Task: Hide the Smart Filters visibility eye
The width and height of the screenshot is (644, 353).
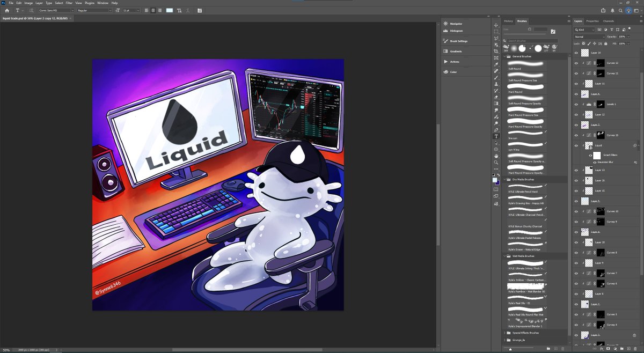Action: tap(591, 156)
